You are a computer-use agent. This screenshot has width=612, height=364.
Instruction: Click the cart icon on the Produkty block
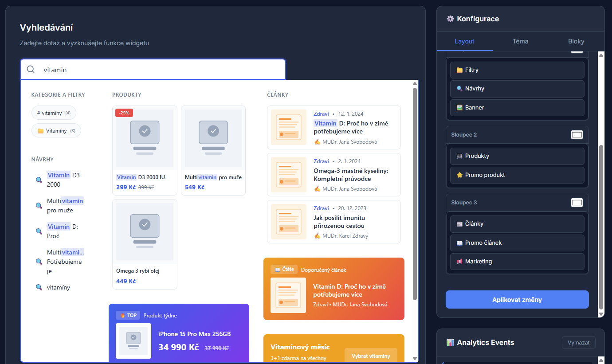point(459,156)
